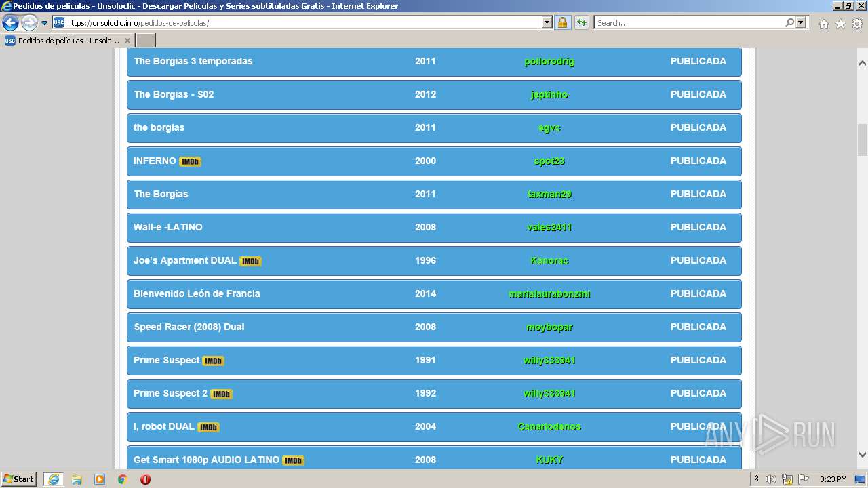
Task: Click IMDb badge beside Prime Suspect 2
Action: click(221, 394)
